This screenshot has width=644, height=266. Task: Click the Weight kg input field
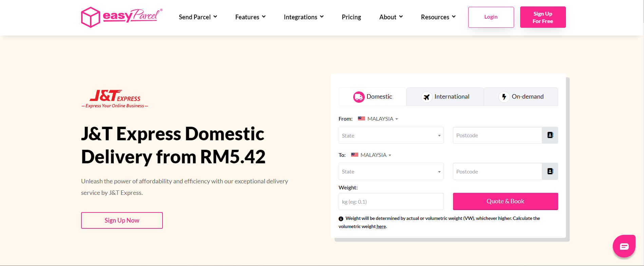pyautogui.click(x=391, y=202)
